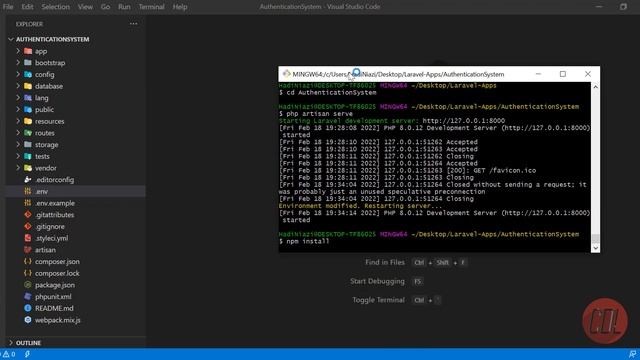Expand the database folder chevron
Screen dimensions: 640x360
18,86
